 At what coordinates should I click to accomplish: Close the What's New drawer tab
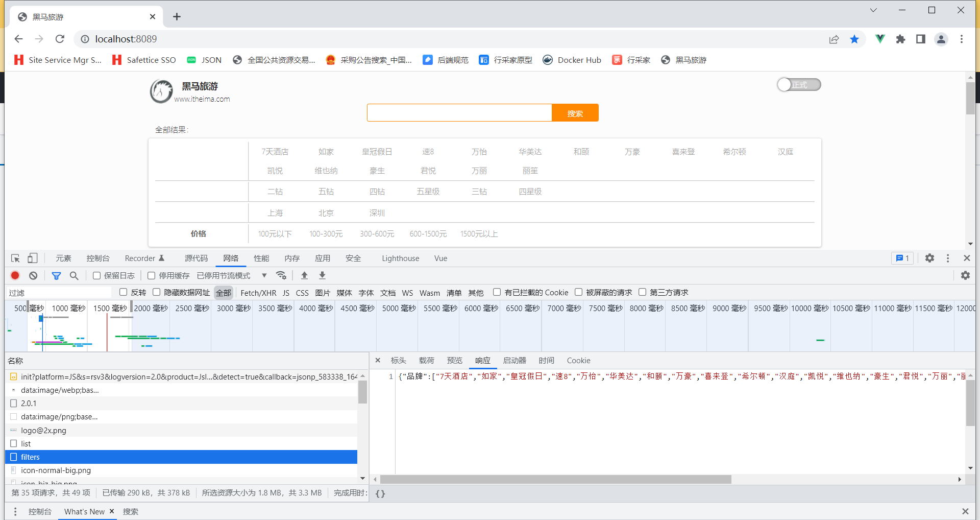tap(112, 511)
